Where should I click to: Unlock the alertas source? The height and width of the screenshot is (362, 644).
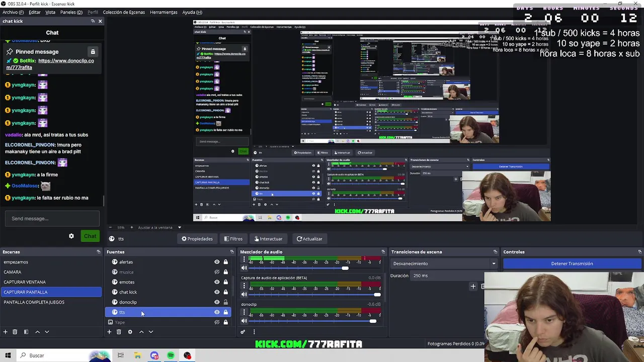coord(225,262)
